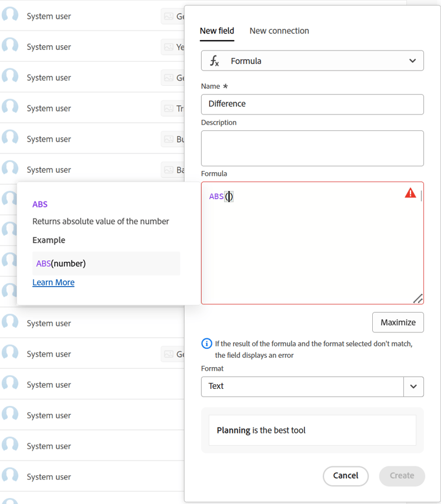441x504 pixels.
Task: Click the Cancel button
Action: tap(346, 476)
